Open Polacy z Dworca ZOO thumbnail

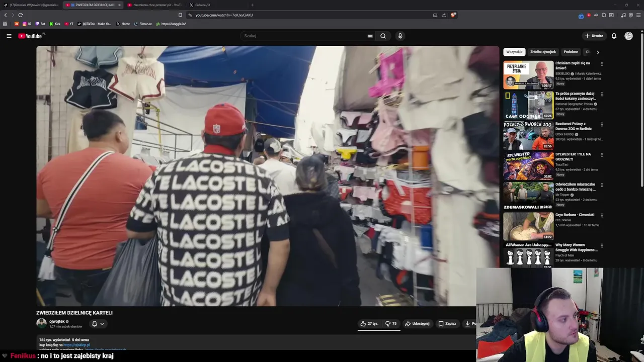pyautogui.click(x=528, y=136)
